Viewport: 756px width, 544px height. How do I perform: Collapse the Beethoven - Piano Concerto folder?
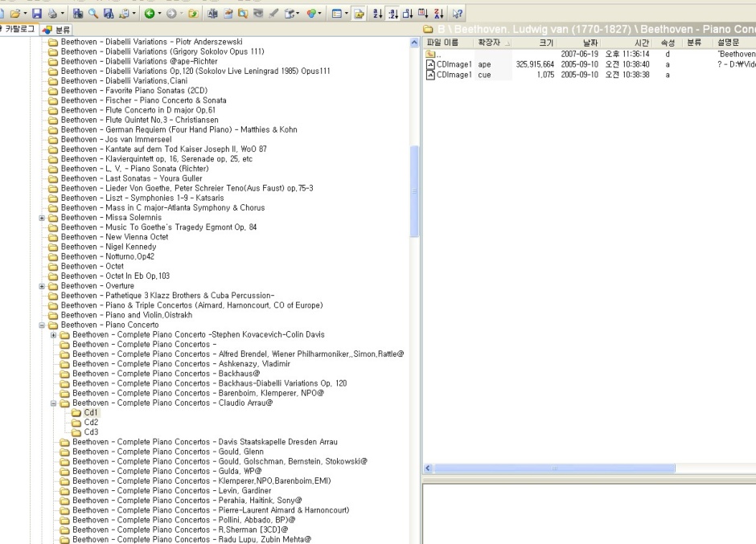[42, 325]
